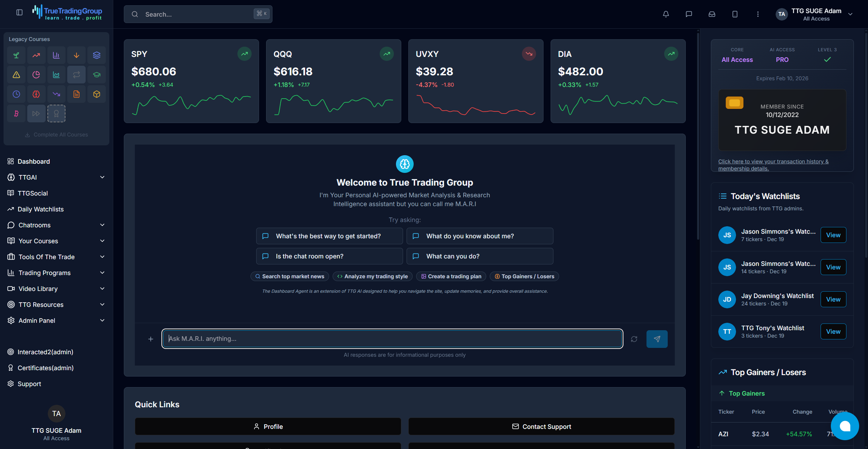Open the notifications bell icon

tap(666, 14)
